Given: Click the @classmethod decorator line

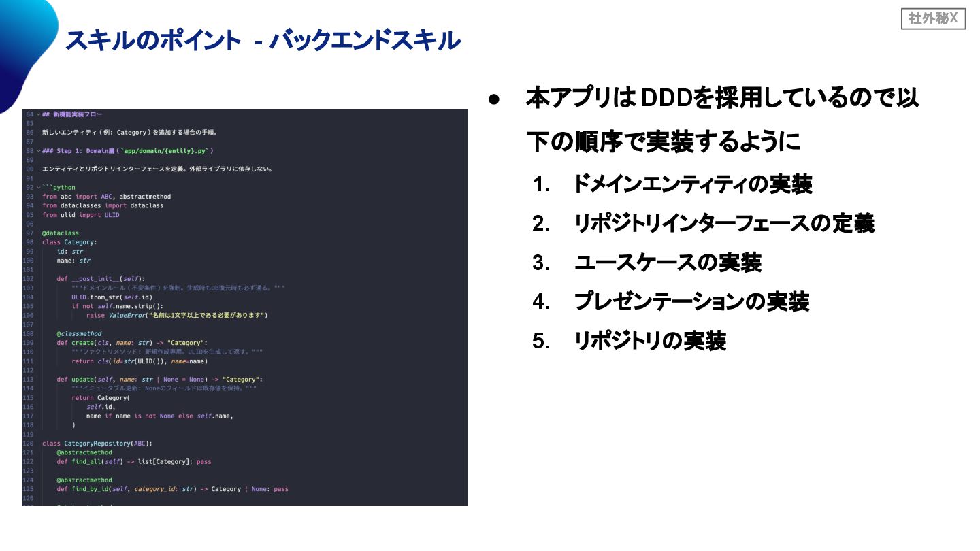Looking at the screenshot, I should pyautogui.click(x=79, y=334).
